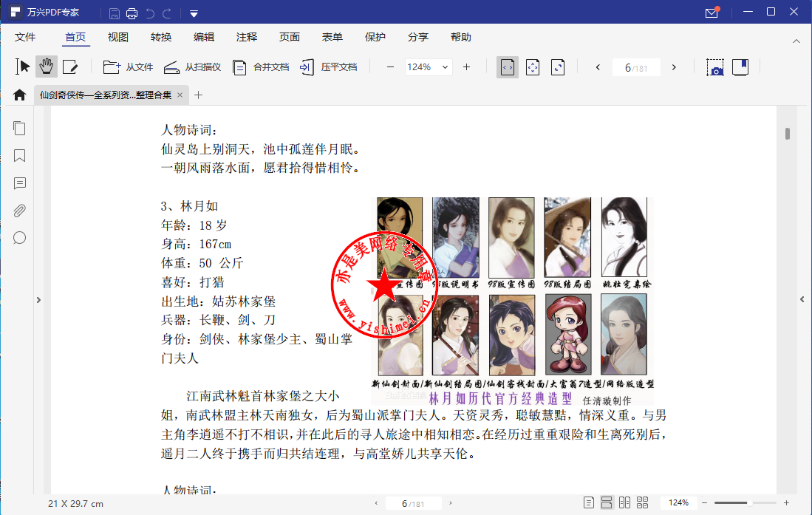Viewport: 812px width, 515px height.
Task: Zoom out with status bar minus
Action: (704, 503)
